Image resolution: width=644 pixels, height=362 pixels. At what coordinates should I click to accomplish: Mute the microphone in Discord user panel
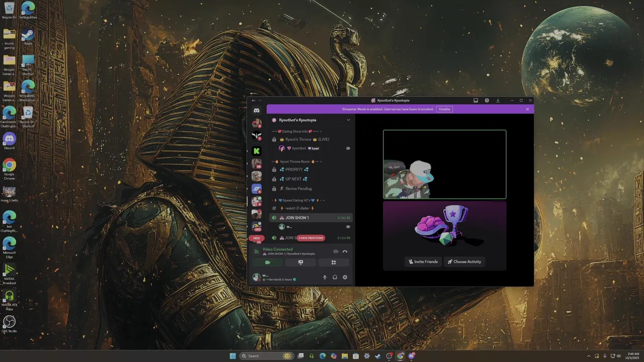coord(325,277)
